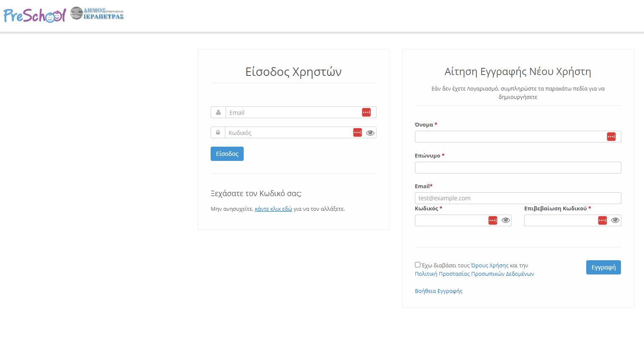This screenshot has width=644, height=352.
Task: Open the Βοήθεια Εγγραφής help link
Action: (439, 291)
